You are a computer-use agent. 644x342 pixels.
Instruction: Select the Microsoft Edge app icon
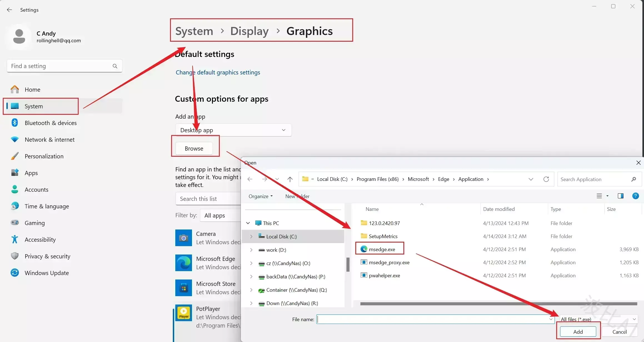pyautogui.click(x=183, y=263)
